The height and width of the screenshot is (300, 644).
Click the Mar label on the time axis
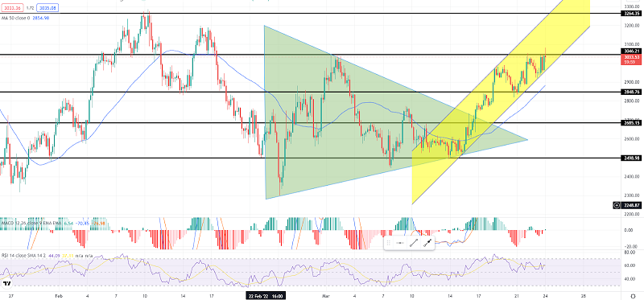coord(327,295)
